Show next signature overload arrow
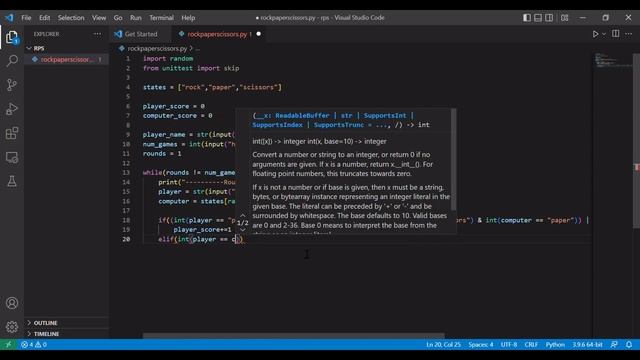The height and width of the screenshot is (360, 640). [x=242, y=230]
